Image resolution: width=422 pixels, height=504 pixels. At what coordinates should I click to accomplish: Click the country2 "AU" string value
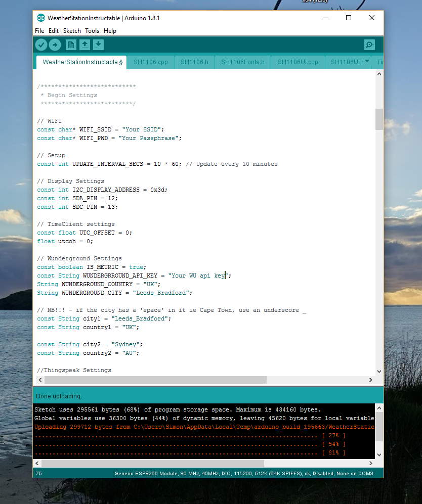pos(130,353)
